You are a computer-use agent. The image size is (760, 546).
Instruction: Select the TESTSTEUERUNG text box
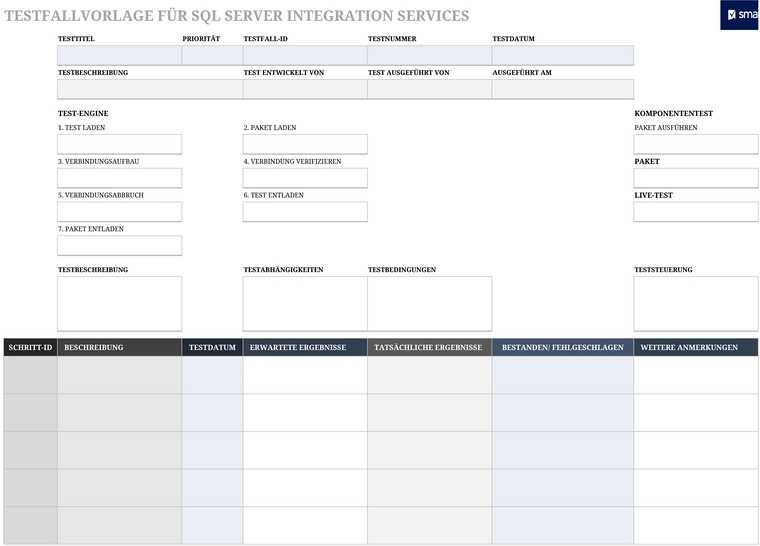[696, 304]
